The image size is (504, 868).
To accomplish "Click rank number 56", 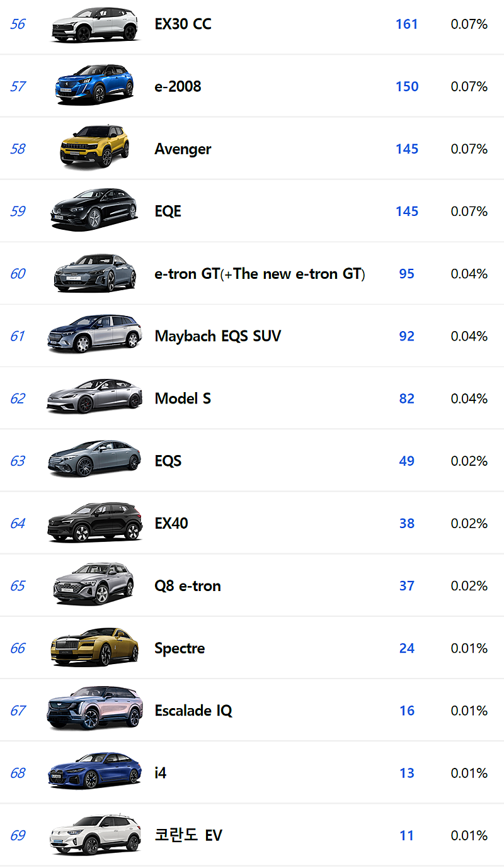I will click(x=18, y=25).
